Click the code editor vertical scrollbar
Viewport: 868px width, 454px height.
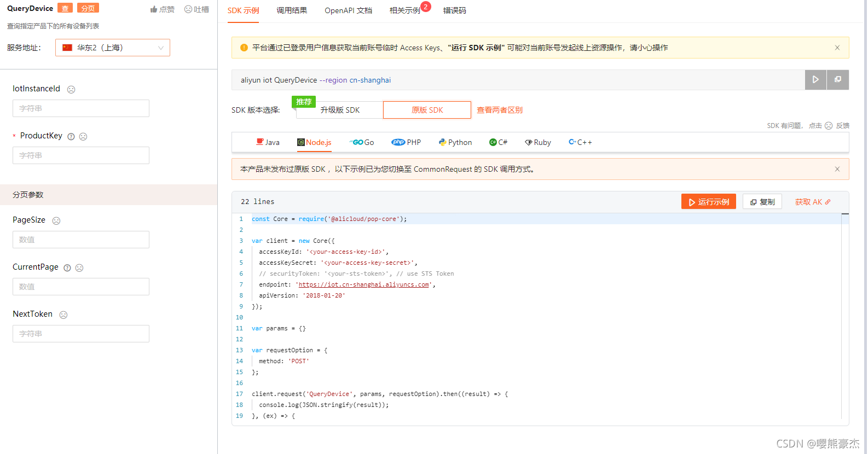(x=845, y=317)
